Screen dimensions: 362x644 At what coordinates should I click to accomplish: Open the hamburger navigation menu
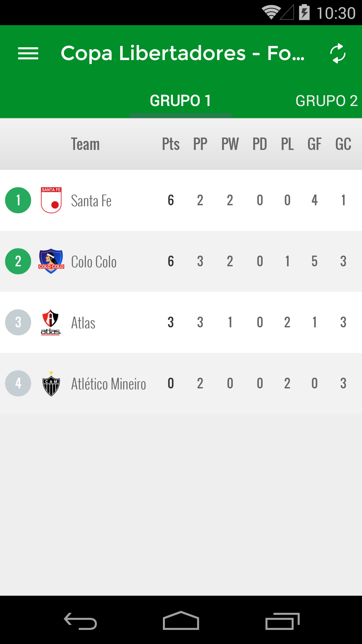28,53
